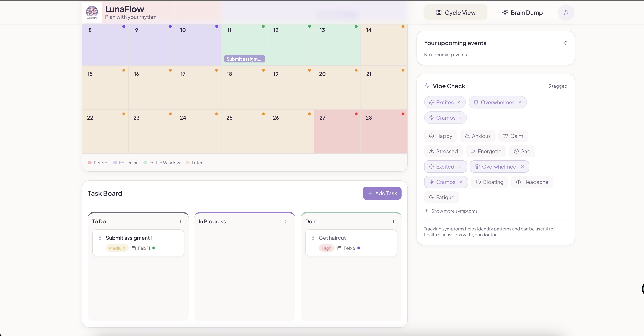Toggle the Fatigue symptom chip
644x336 pixels.
coord(441,197)
